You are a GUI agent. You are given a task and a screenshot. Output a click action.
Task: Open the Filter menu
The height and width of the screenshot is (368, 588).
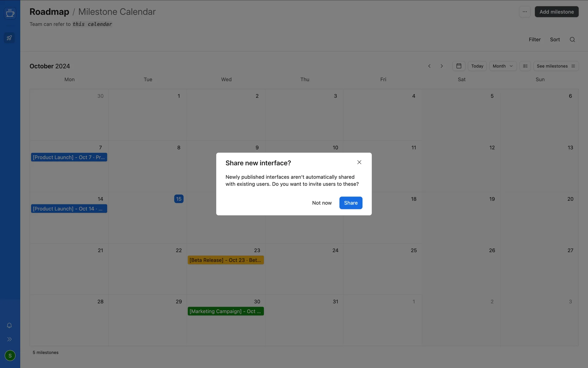(x=534, y=40)
